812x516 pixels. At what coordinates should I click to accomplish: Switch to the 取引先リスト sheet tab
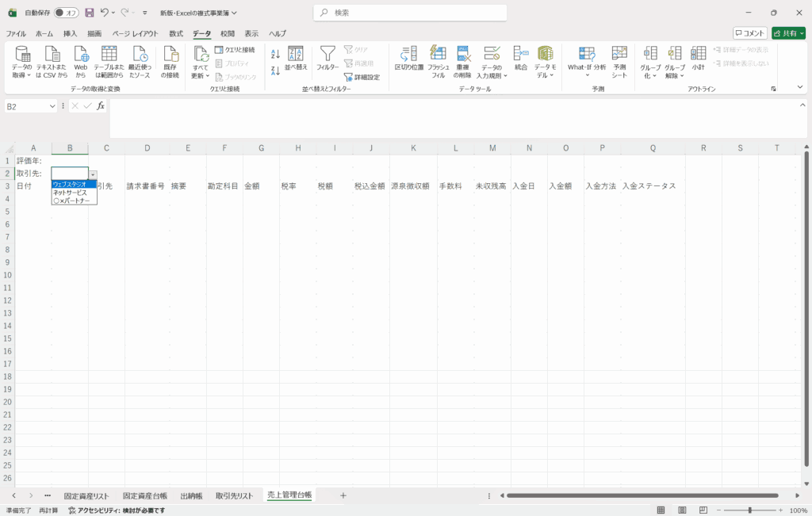pos(234,495)
